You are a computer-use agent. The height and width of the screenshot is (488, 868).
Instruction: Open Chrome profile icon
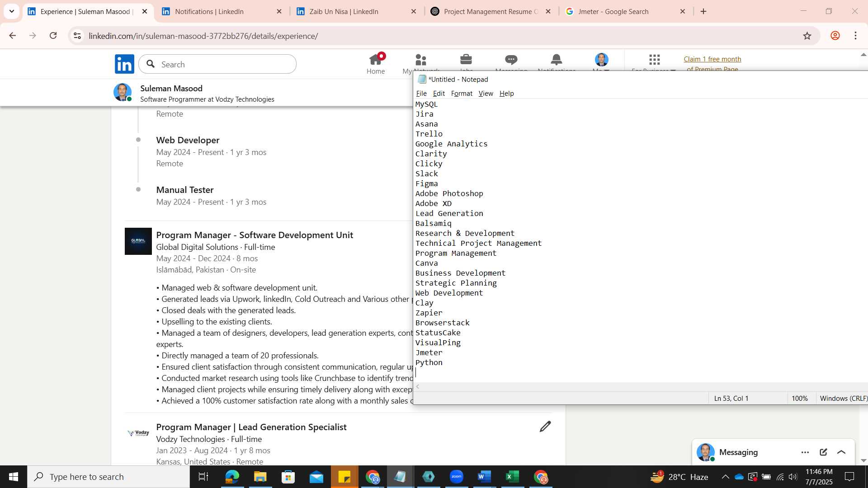835,36
